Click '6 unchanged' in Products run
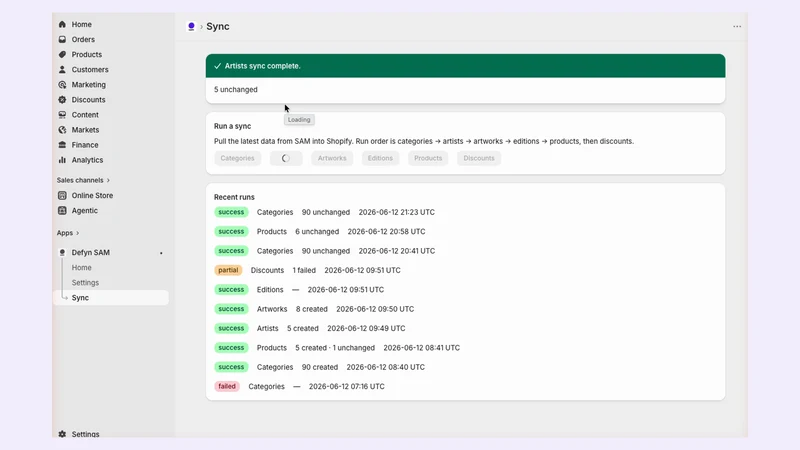The height and width of the screenshot is (450, 800). coord(317,232)
